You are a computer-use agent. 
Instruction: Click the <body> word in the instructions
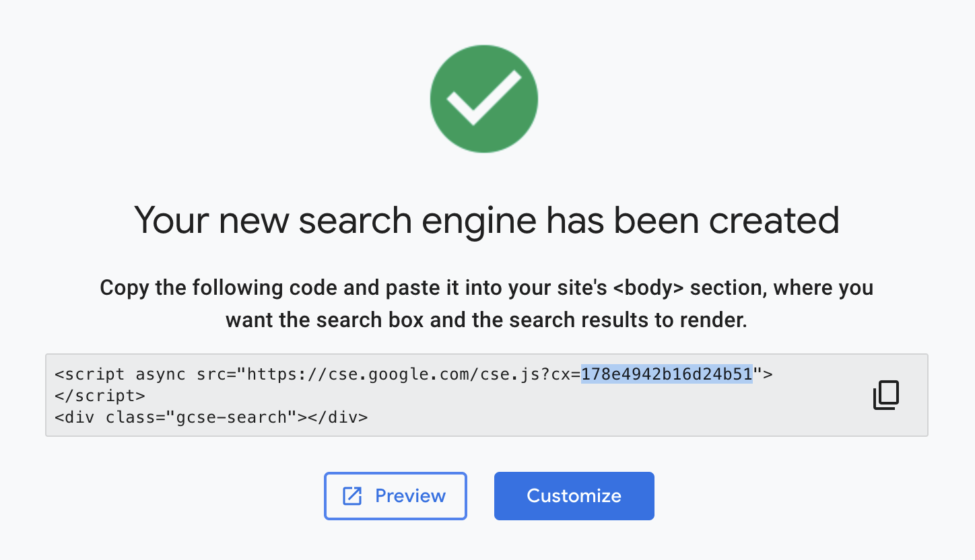click(x=649, y=288)
